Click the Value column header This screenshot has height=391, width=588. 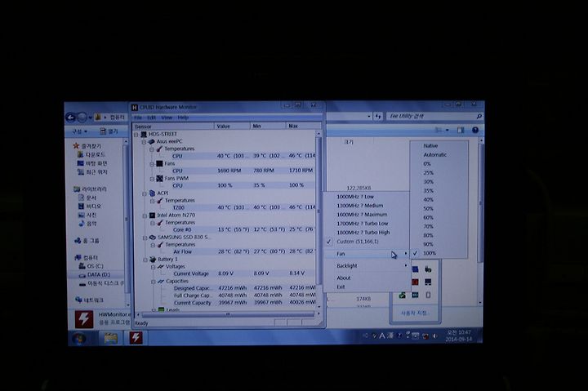pos(232,127)
